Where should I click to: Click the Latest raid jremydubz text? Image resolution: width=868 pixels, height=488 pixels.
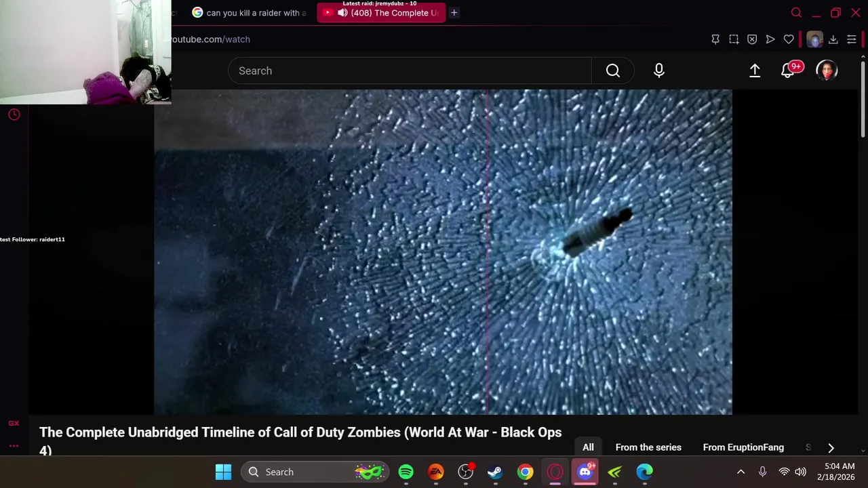380,3
